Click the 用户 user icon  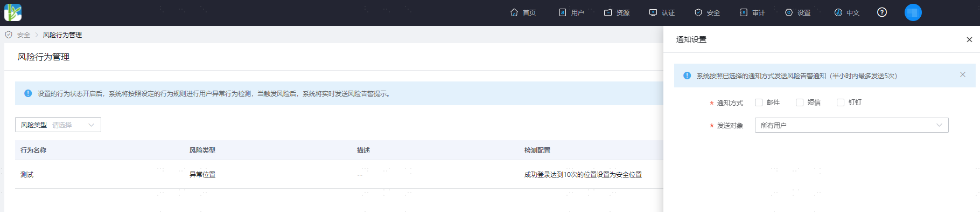coord(563,12)
